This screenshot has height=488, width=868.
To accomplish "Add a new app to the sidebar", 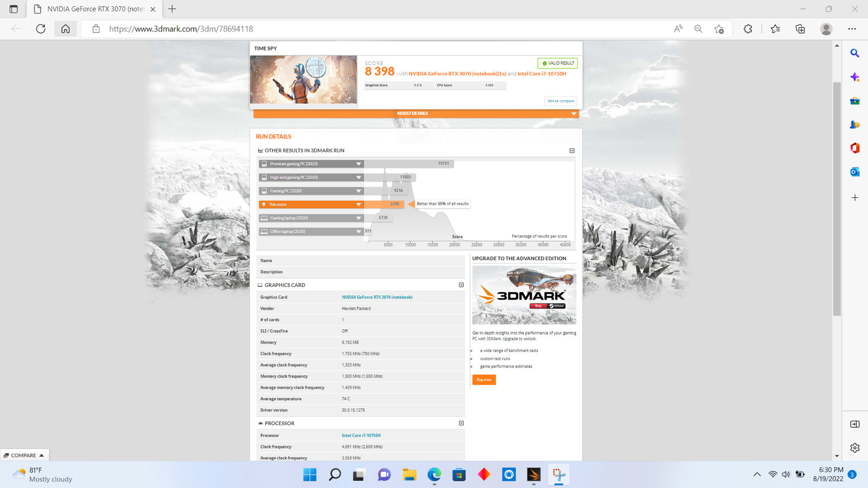I will coord(855,198).
